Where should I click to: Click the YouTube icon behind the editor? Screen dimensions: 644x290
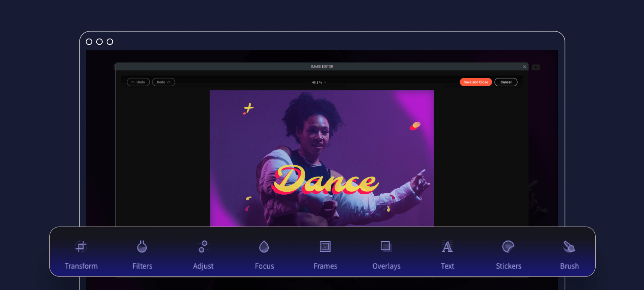click(x=536, y=67)
